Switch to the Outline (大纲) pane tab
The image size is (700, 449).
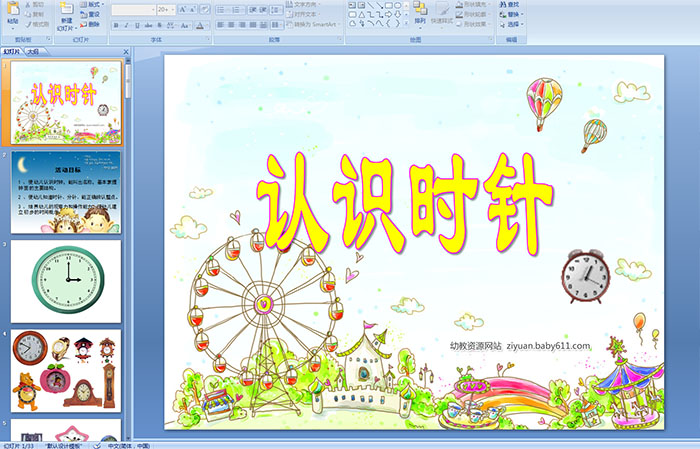pyautogui.click(x=33, y=52)
